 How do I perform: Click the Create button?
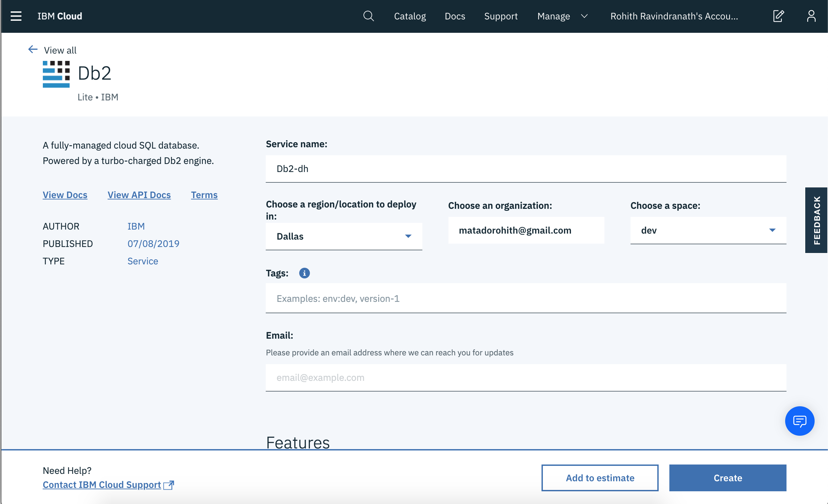pyautogui.click(x=728, y=478)
